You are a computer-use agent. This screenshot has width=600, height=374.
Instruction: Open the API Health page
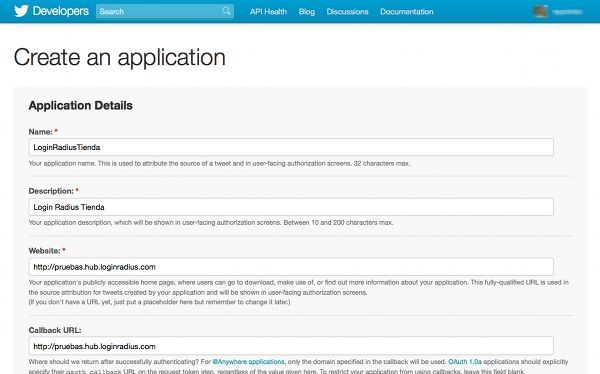(268, 11)
